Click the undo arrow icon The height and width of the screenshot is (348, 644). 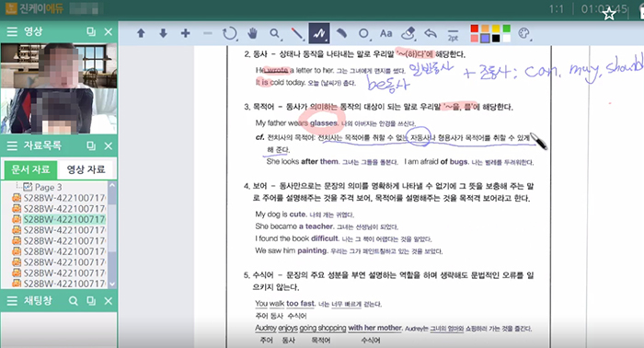point(431,33)
